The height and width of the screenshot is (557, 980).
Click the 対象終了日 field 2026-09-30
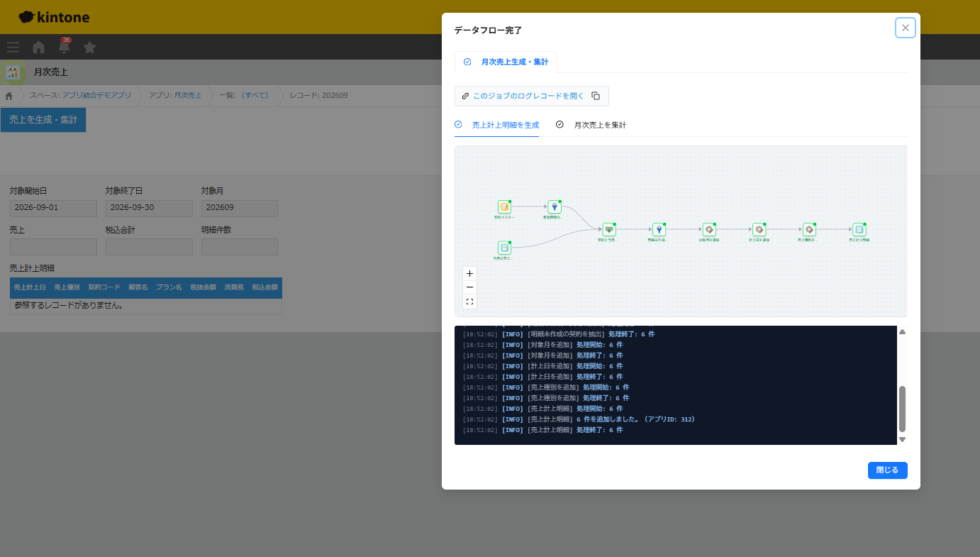(x=149, y=209)
